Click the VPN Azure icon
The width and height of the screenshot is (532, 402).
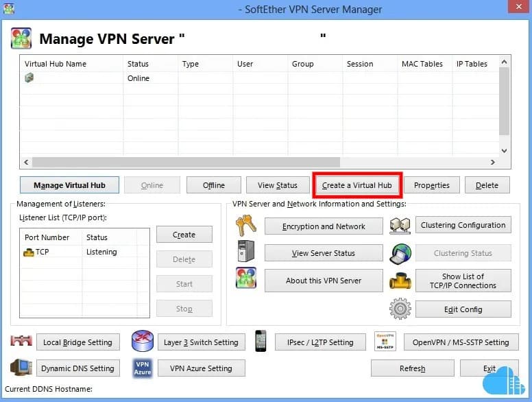coord(143,368)
